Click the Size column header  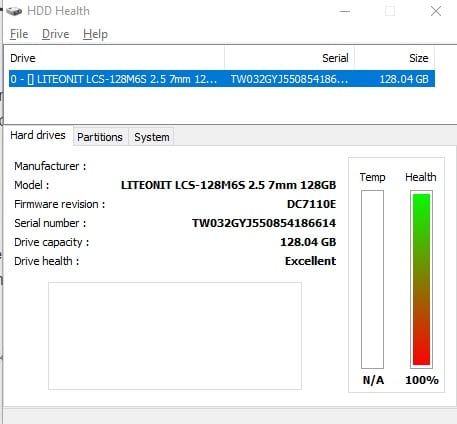pyautogui.click(x=395, y=58)
